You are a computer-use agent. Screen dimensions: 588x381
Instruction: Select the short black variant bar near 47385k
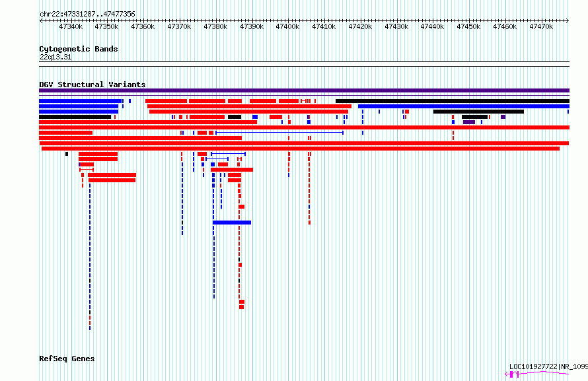235,117
